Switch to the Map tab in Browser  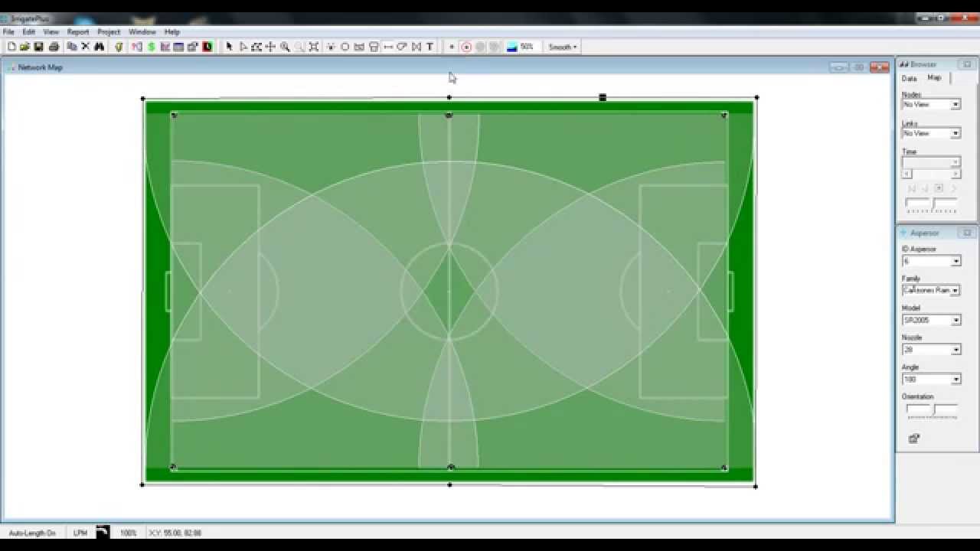click(934, 77)
